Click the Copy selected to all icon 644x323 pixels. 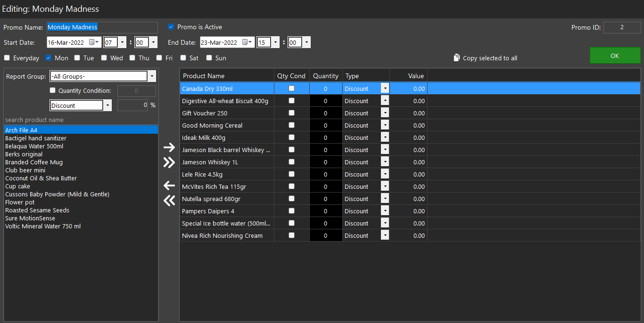pyautogui.click(x=456, y=57)
